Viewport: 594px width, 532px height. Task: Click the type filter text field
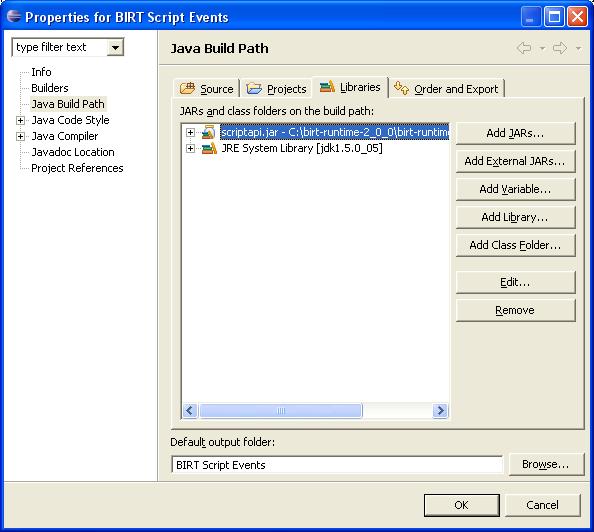60,48
